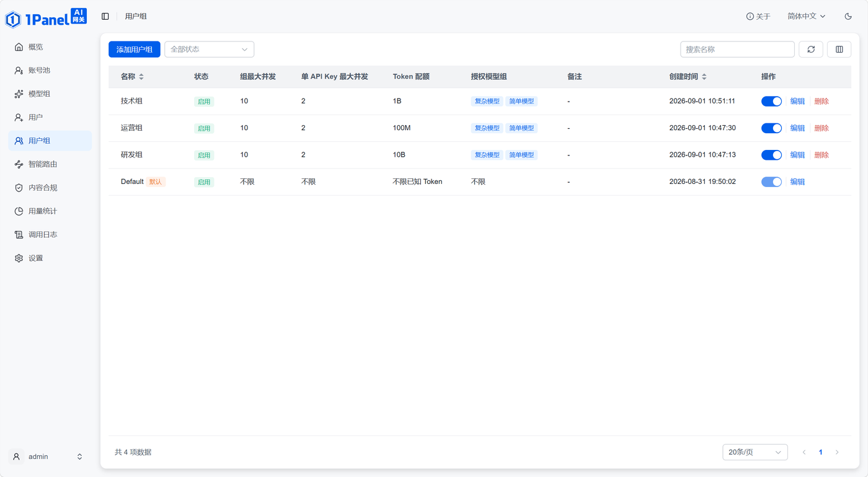868x477 pixels.
Task: Click the 1B token quota cell
Action: pos(397,101)
